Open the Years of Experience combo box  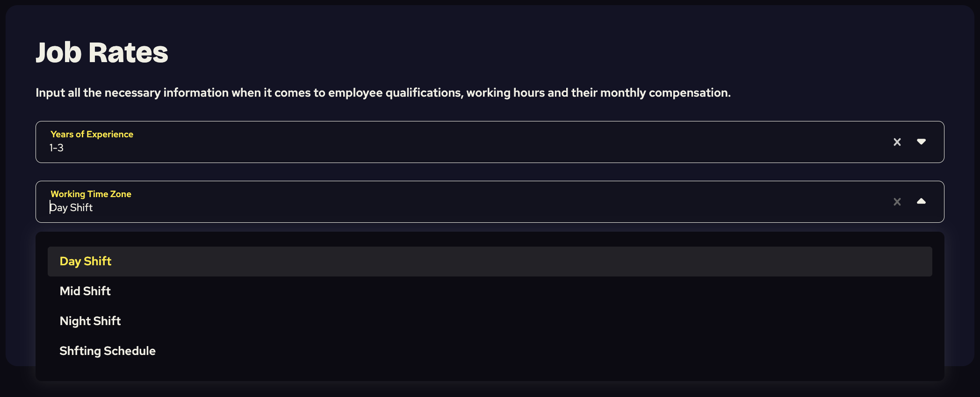click(468, 142)
